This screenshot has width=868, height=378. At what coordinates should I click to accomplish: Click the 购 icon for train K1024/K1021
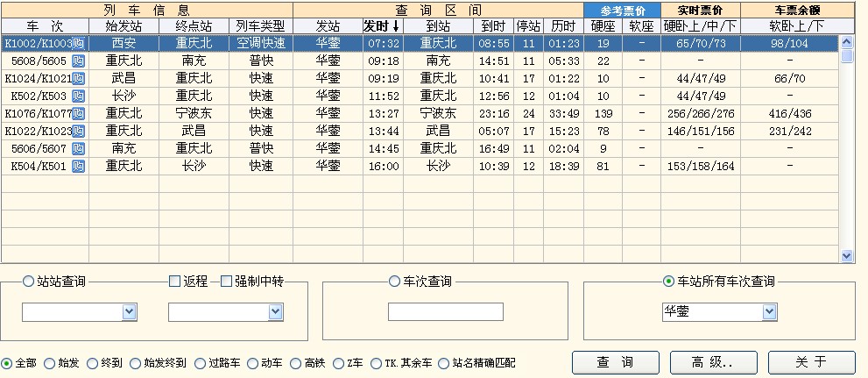[79, 79]
